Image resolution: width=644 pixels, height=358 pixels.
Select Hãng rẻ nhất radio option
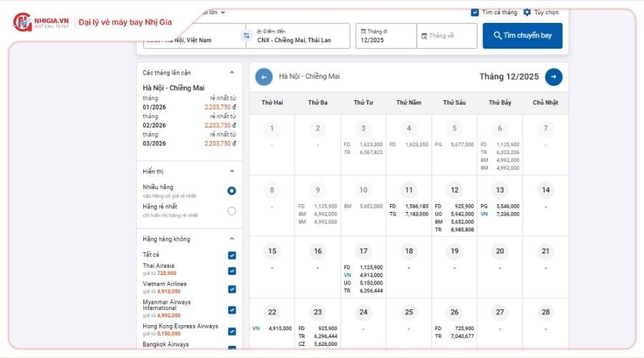(231, 211)
